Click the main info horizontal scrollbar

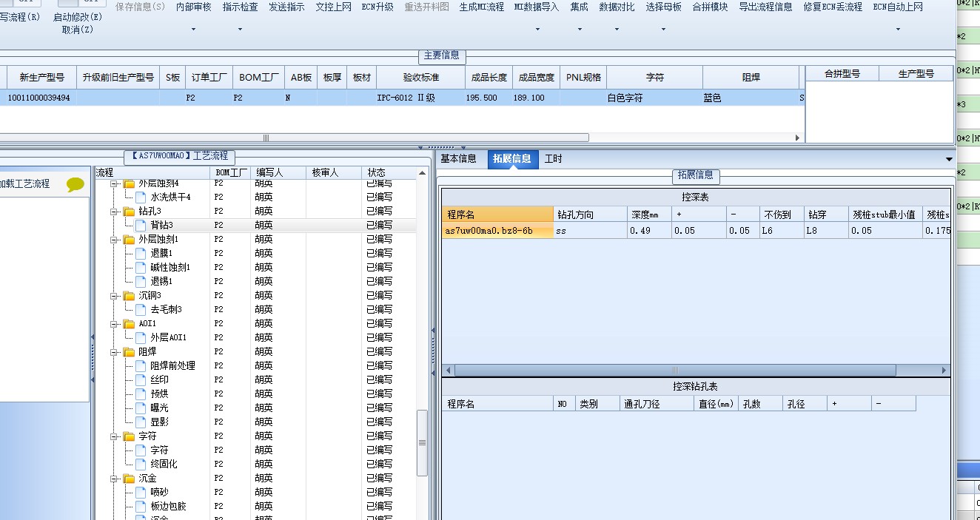tap(296, 138)
